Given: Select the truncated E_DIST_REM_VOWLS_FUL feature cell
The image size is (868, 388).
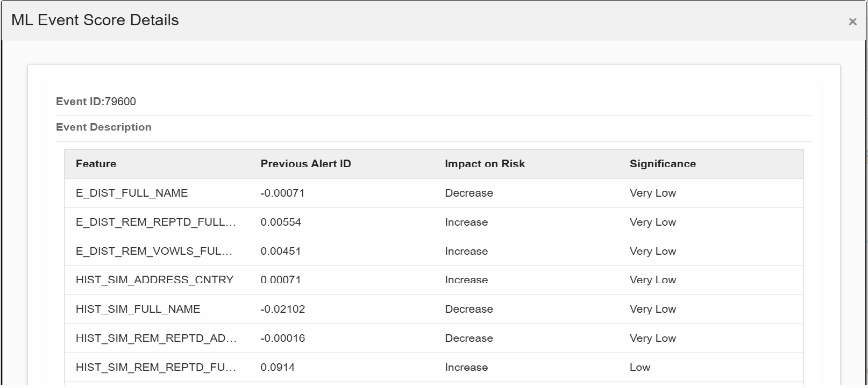Looking at the screenshot, I should click(x=154, y=252).
